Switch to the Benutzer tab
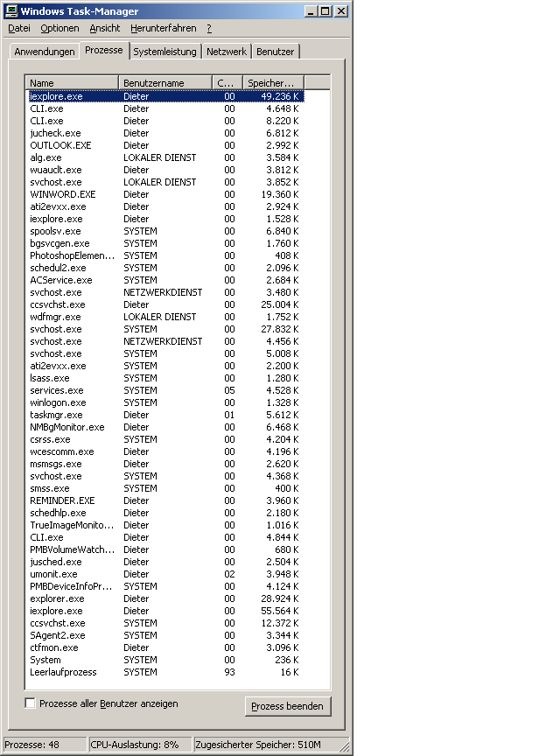This screenshot has height=756, width=560. pyautogui.click(x=275, y=52)
